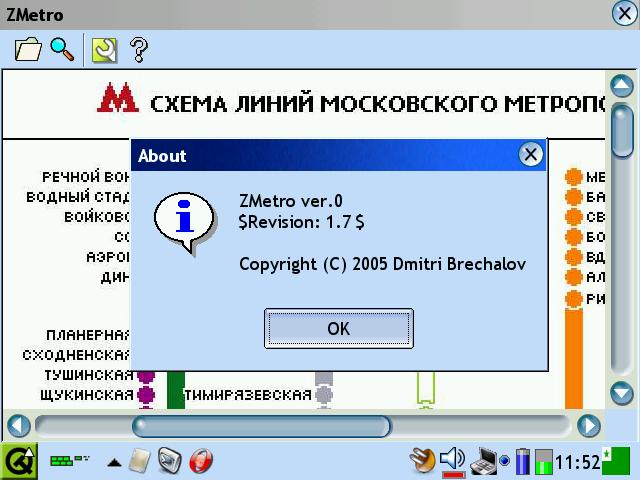Click the orange dot beside АЛ
Screen dimensions: 640x480
tap(573, 277)
